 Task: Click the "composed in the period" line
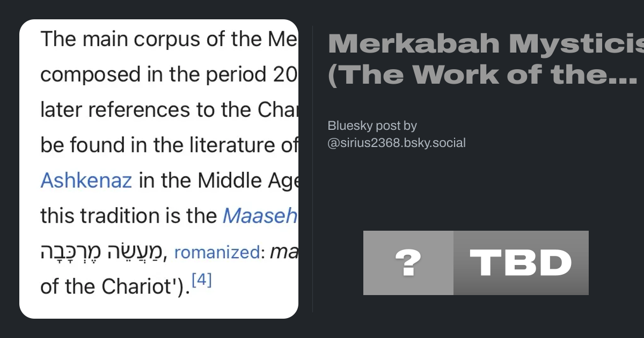(x=169, y=75)
